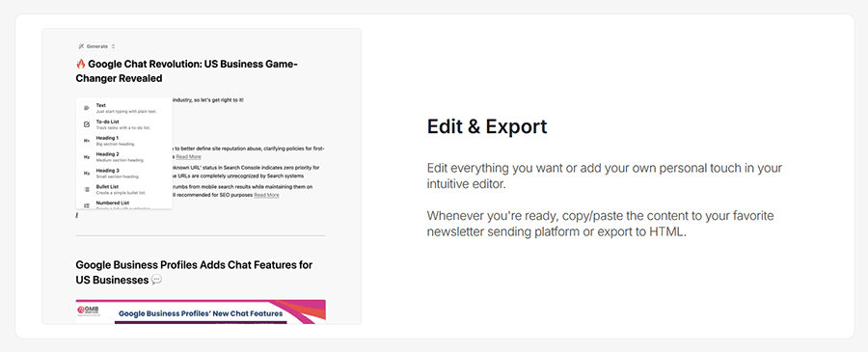The width and height of the screenshot is (868, 352).
Task: Open Read More link after 'SEO purposes'
Action: pyautogui.click(x=266, y=195)
